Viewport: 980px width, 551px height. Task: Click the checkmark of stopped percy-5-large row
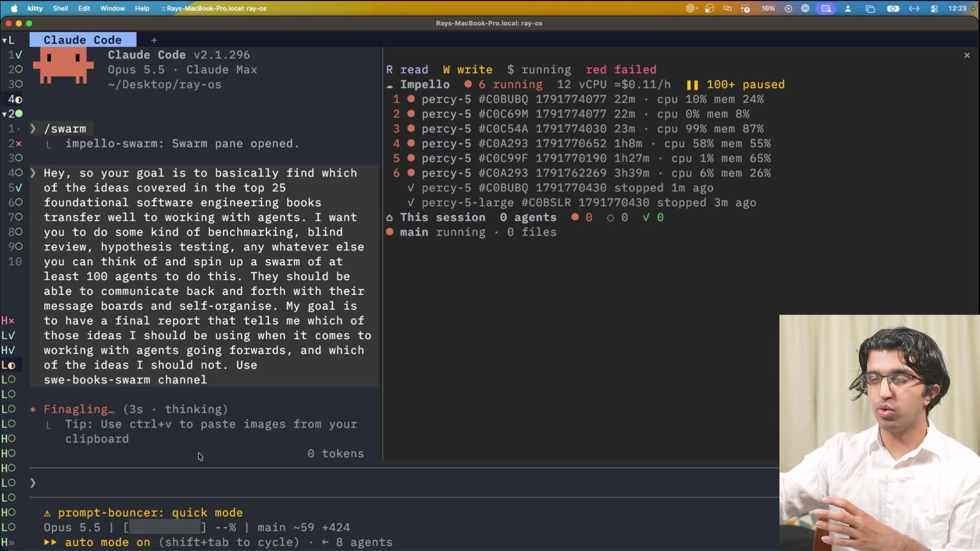click(x=411, y=203)
